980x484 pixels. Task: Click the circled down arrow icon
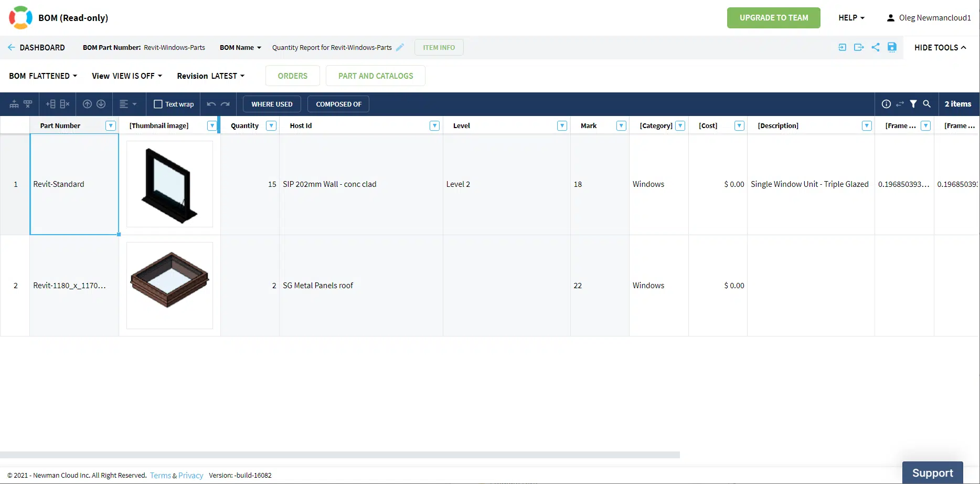[x=101, y=104]
